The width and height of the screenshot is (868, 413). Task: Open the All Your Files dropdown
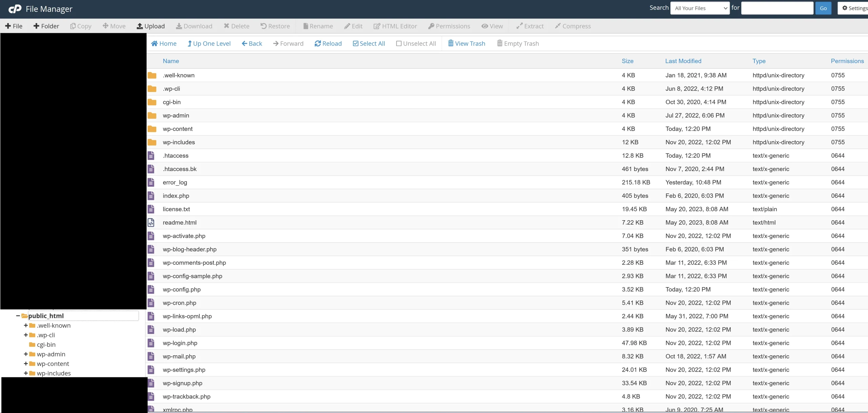pyautogui.click(x=700, y=8)
